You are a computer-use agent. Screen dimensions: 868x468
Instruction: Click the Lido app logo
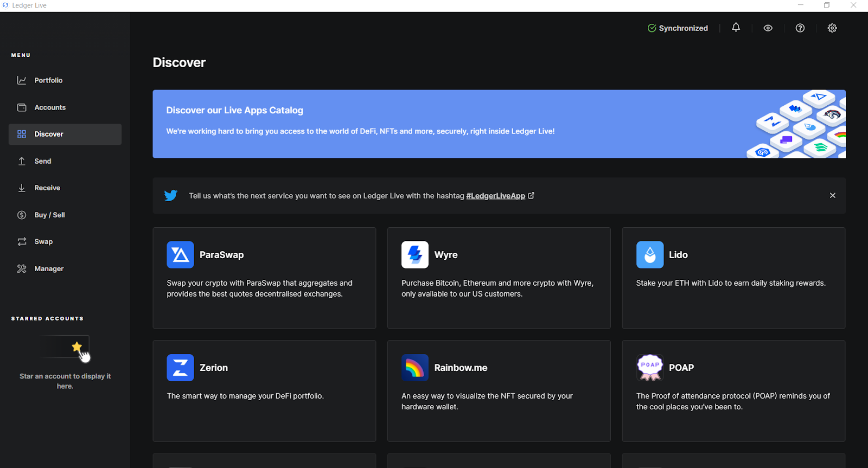[x=650, y=255]
